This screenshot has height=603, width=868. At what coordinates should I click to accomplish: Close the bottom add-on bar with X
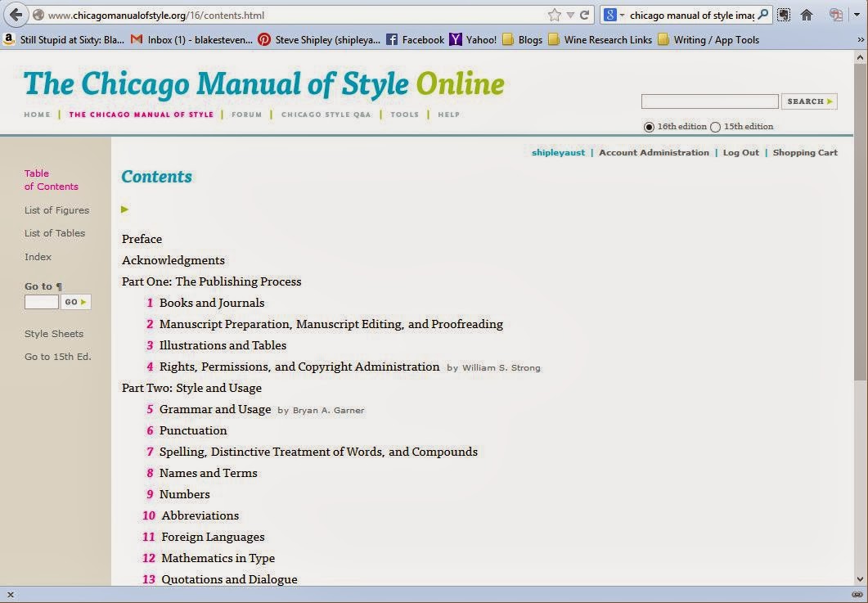coord(10,595)
